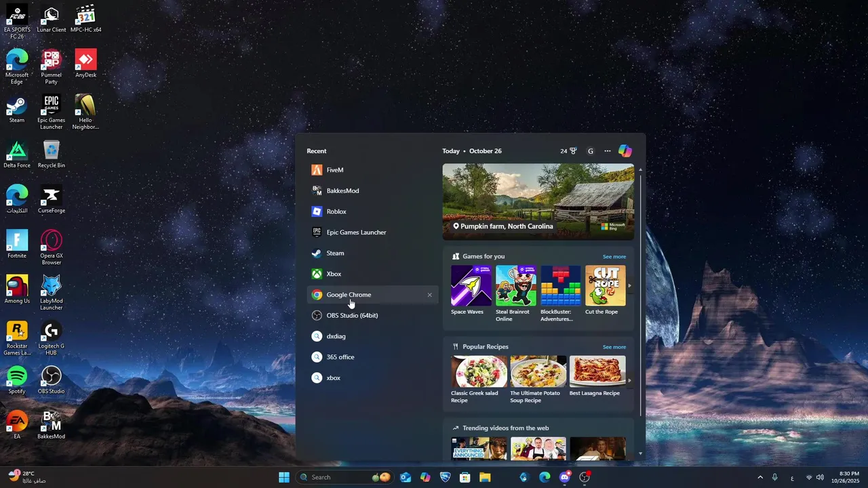Open Epic Games Launcher from Recent list
The width and height of the screenshot is (868, 488).
[x=372, y=232]
